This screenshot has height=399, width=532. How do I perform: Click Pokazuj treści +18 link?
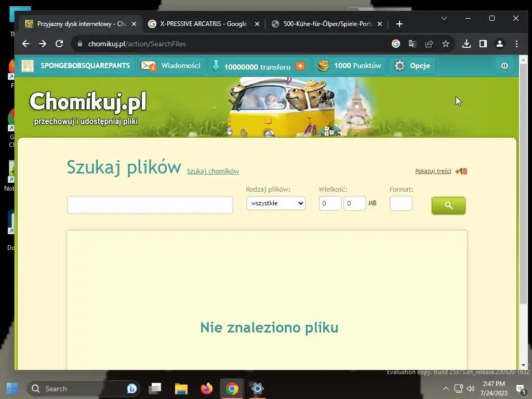click(441, 171)
